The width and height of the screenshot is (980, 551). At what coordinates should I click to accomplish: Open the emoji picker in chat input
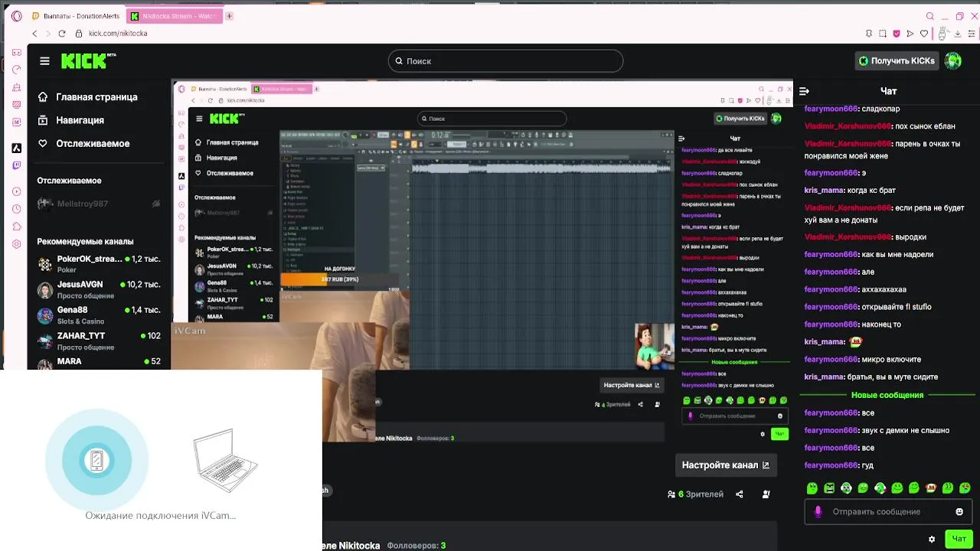[959, 511]
